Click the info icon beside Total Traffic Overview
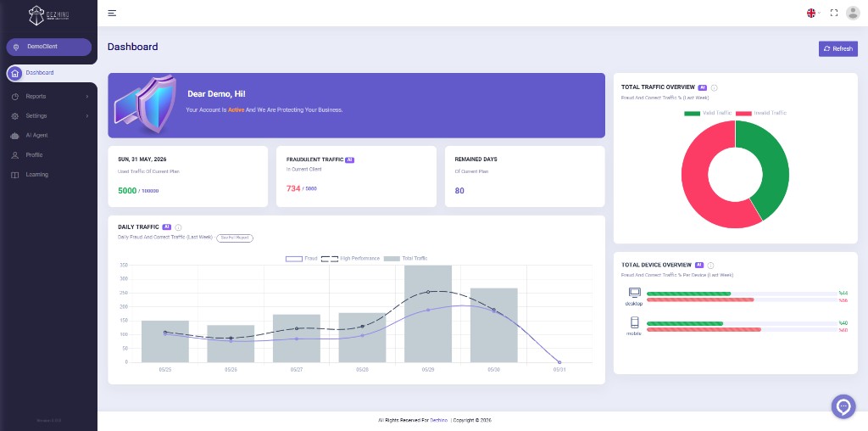The width and height of the screenshot is (868, 431). coord(714,87)
